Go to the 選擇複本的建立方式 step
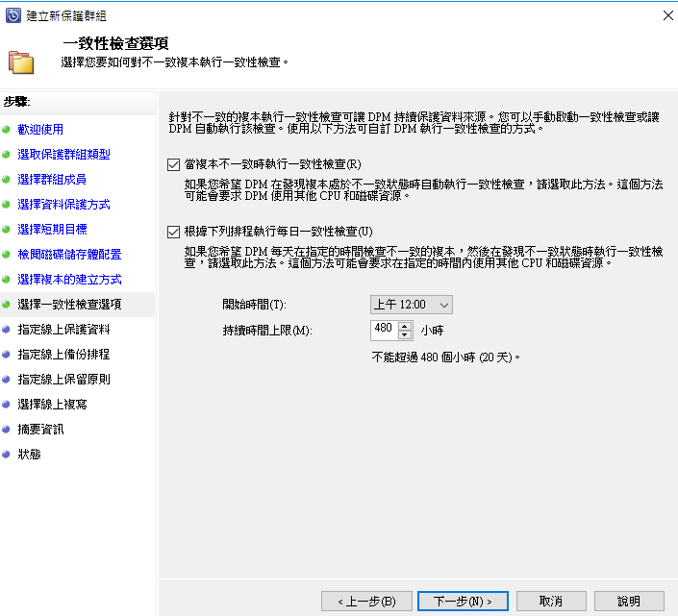The width and height of the screenshot is (678, 616). click(69, 280)
